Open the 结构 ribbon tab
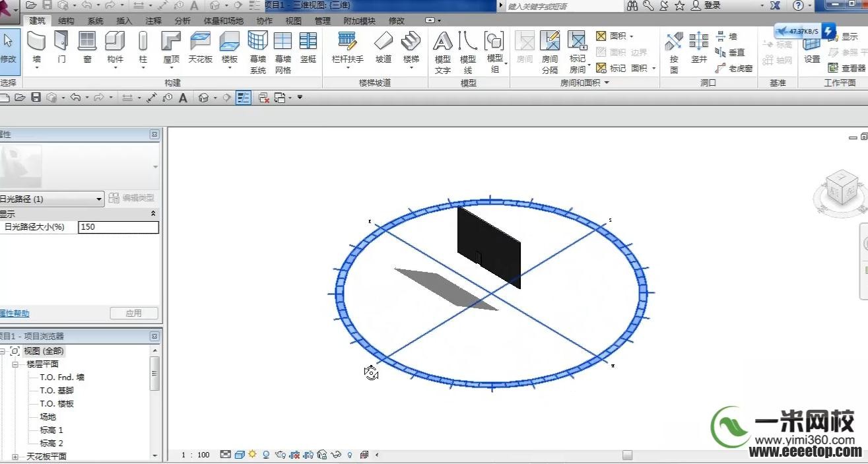Viewport: 868px width, 464px height. click(66, 21)
